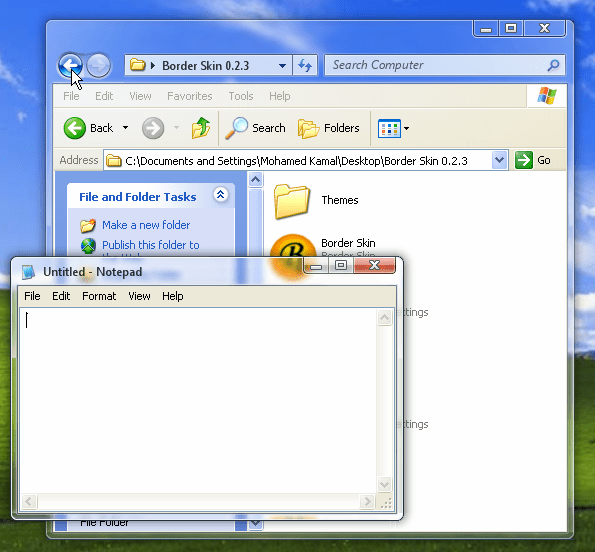Go up one folder level
This screenshot has width=595, height=552.
tap(201, 128)
